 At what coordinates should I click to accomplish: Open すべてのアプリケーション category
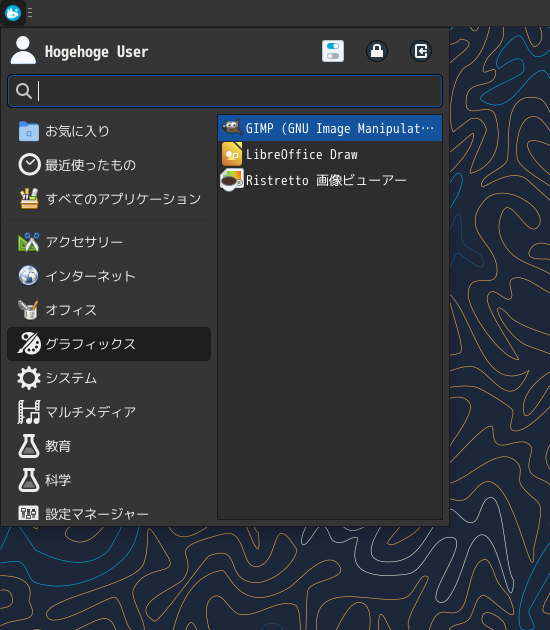pos(109,199)
